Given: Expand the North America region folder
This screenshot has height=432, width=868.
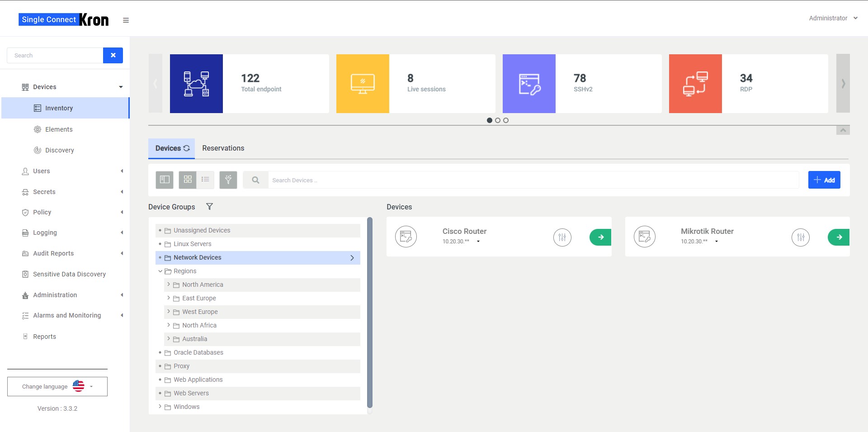Looking at the screenshot, I should click(x=170, y=285).
